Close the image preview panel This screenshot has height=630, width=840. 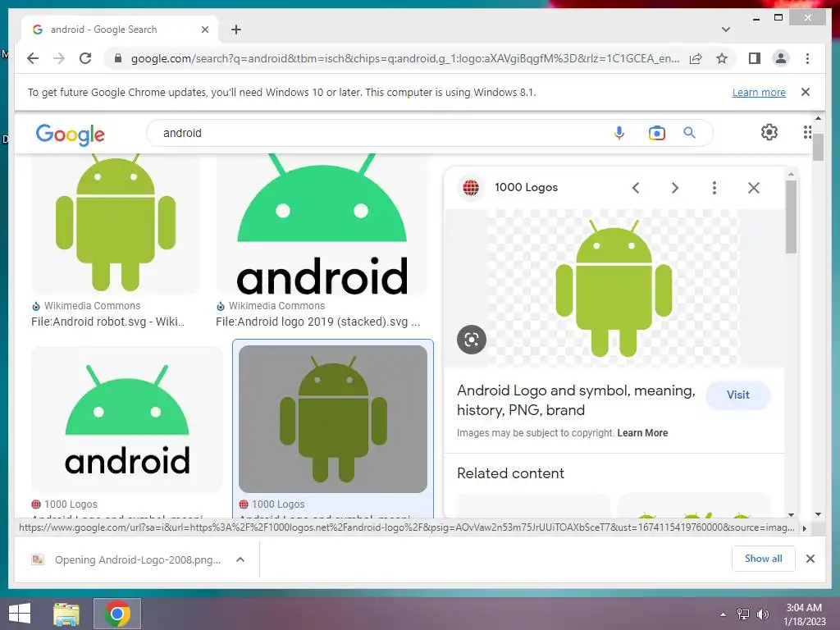coord(754,188)
